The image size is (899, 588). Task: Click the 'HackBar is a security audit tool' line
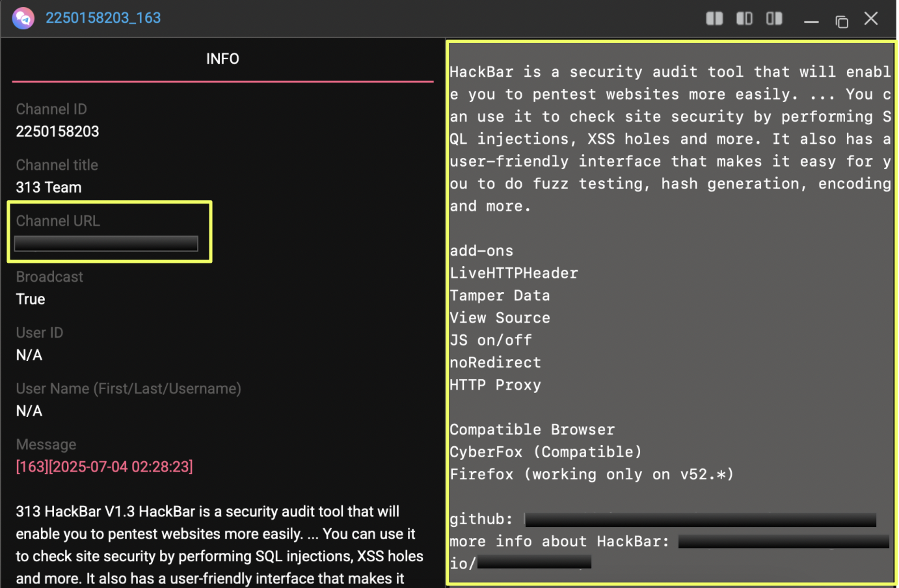(x=670, y=72)
